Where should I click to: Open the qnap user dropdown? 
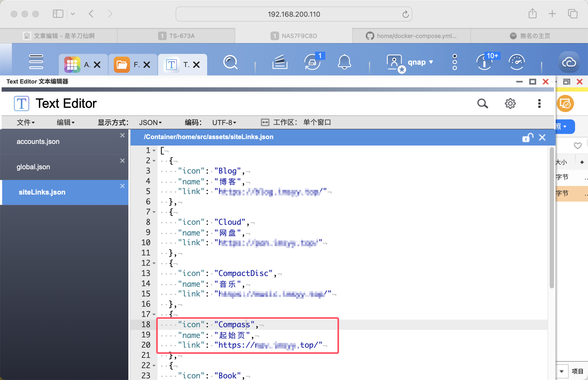[x=420, y=62]
